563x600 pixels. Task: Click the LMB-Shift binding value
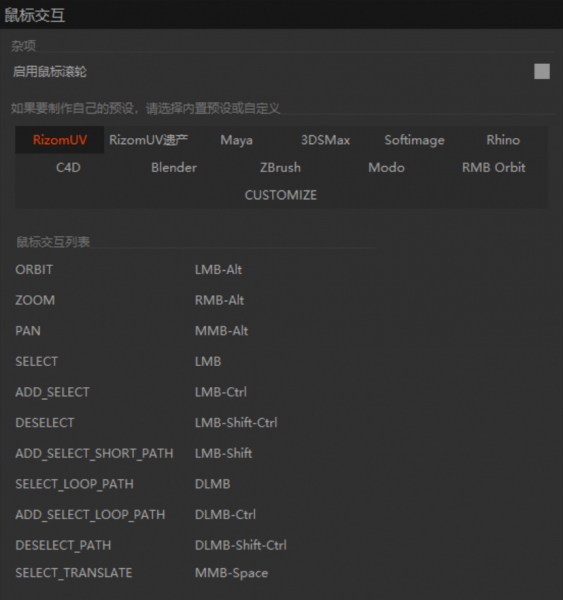click(224, 453)
